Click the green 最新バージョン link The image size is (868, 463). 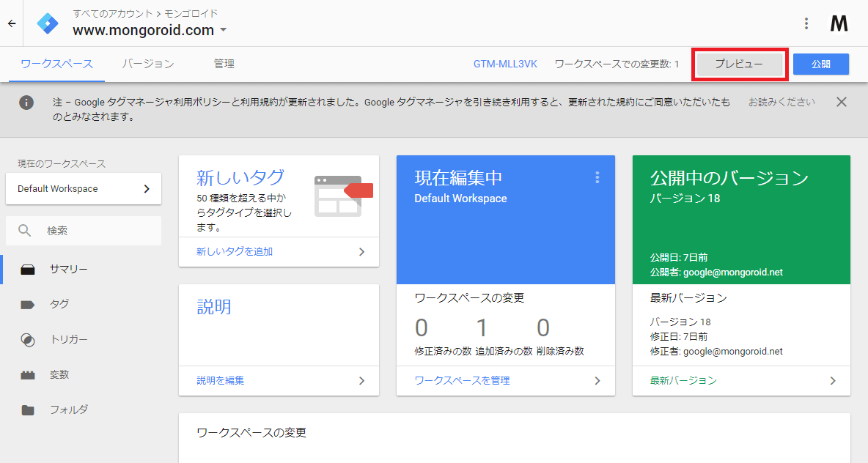683,380
